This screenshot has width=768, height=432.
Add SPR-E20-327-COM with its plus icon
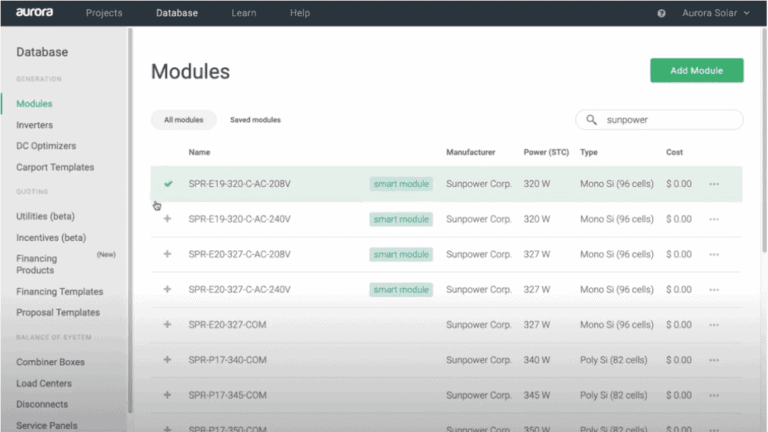coord(168,324)
